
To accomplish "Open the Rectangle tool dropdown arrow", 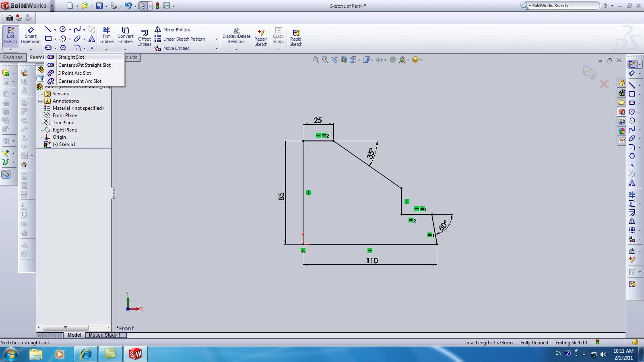I will (x=55, y=39).
